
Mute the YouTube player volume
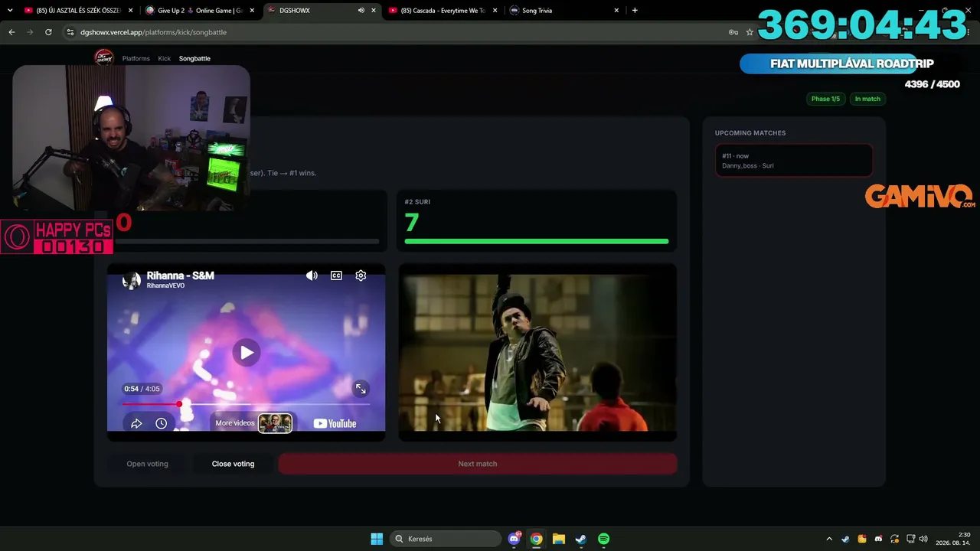pyautogui.click(x=312, y=275)
